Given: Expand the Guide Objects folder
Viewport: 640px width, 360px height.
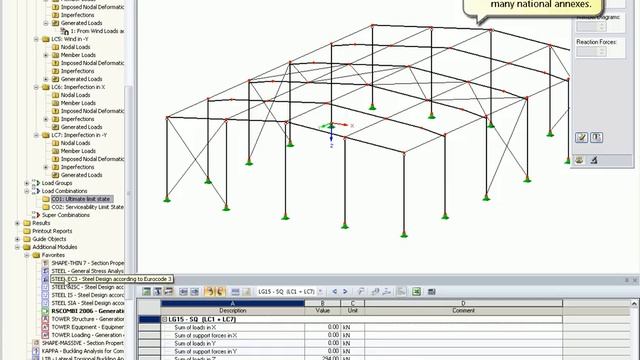Looking at the screenshot, I should coord(18,239).
